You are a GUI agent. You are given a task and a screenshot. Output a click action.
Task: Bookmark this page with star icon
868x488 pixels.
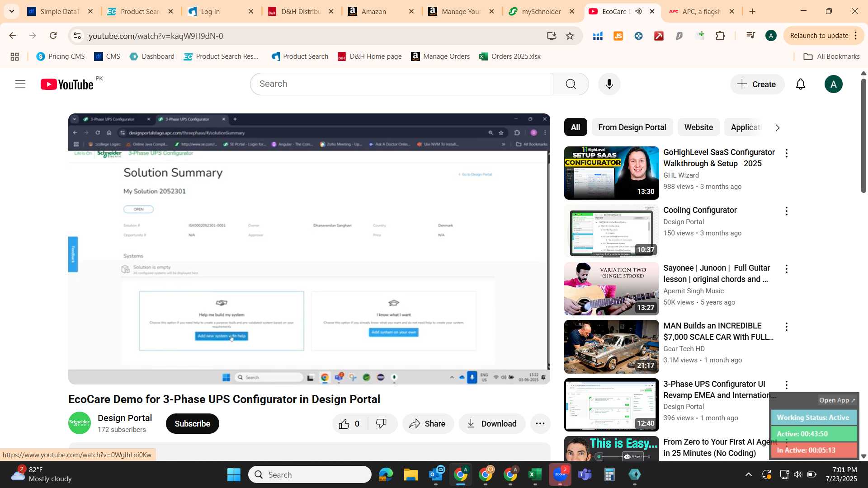point(570,36)
